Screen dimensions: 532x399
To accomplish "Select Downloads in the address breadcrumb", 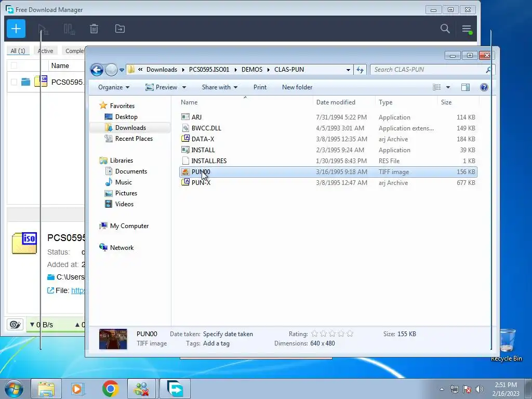I will tap(162, 70).
